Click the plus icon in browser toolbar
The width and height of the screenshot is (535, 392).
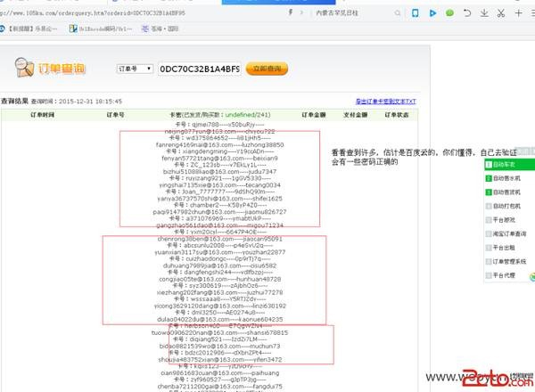(519, 13)
